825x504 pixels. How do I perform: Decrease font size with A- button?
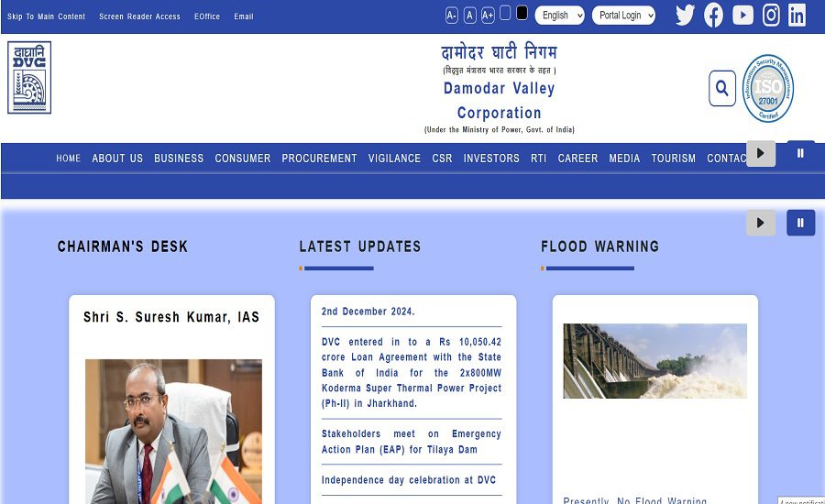[x=451, y=16]
